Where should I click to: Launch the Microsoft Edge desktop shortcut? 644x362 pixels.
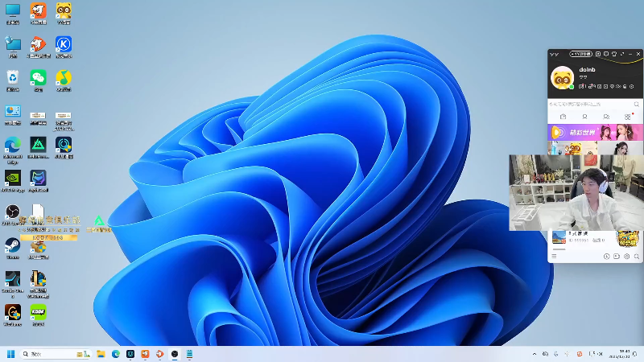(x=13, y=150)
